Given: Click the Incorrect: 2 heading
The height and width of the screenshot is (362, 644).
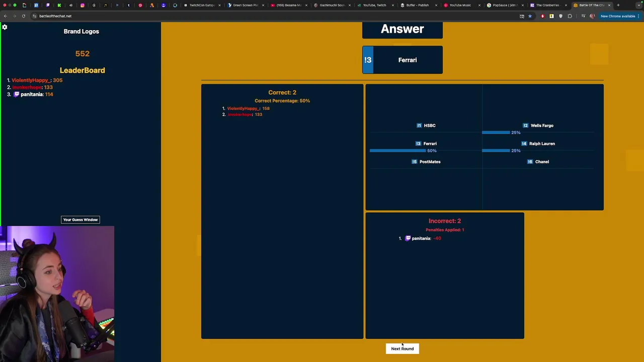Looking at the screenshot, I should (445, 221).
